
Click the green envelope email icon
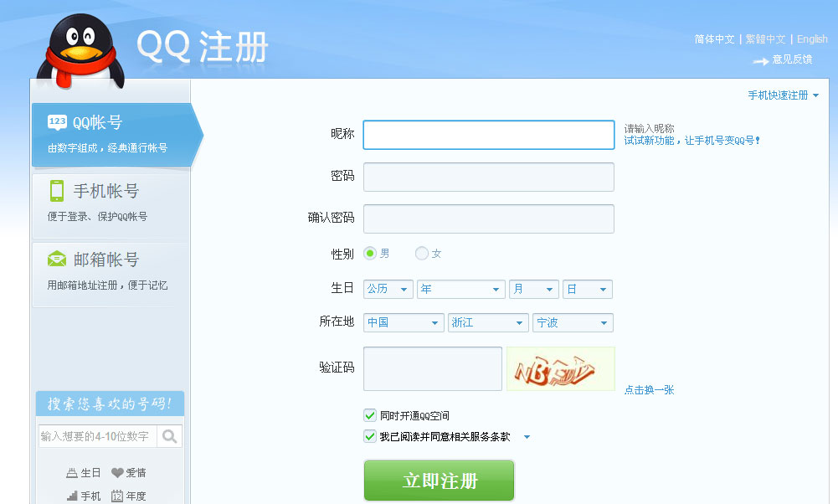pos(57,260)
